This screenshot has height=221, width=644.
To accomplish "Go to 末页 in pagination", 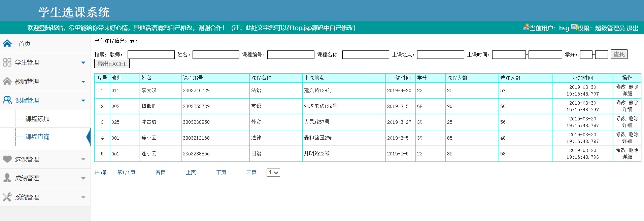I will pos(251,172).
